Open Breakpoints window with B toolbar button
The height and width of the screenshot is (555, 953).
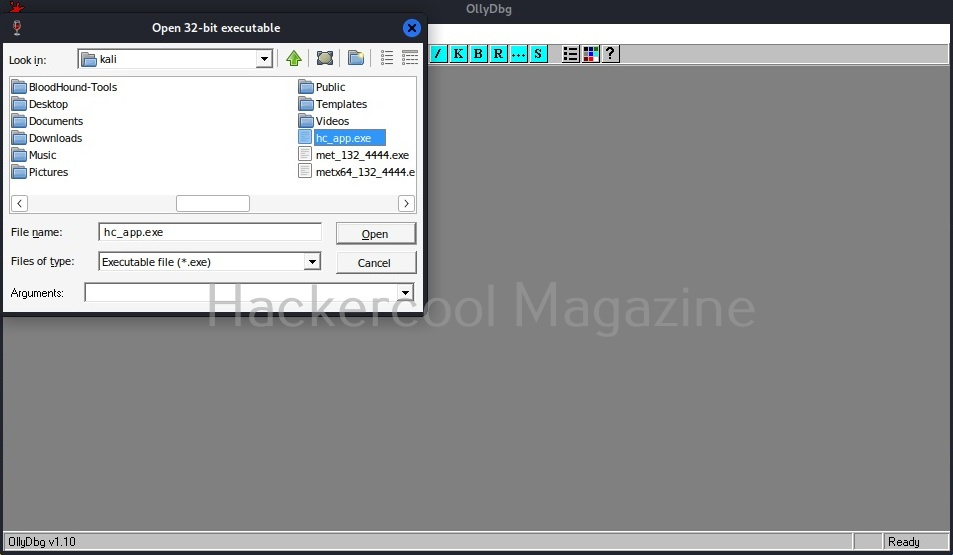(x=478, y=54)
